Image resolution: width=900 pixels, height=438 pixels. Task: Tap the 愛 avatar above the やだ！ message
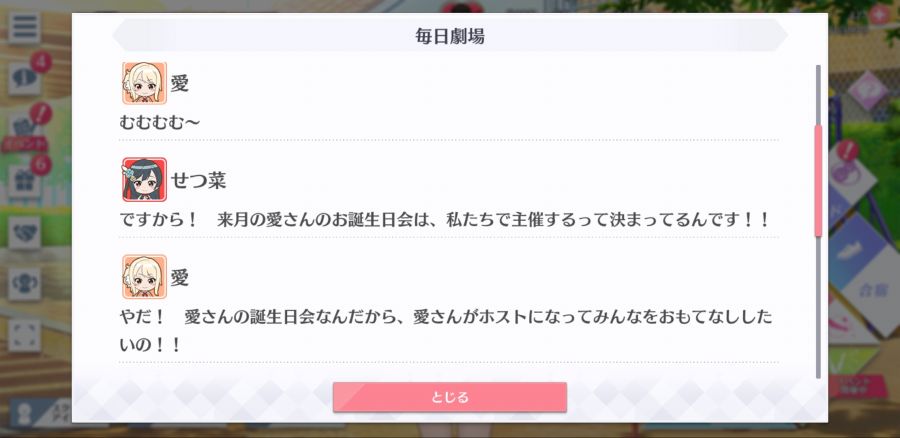tap(145, 277)
